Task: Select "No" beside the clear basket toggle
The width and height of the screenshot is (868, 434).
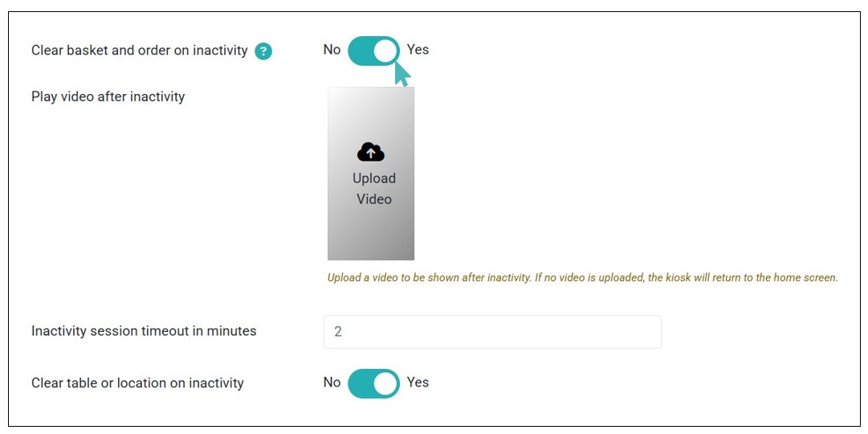Action: (332, 50)
